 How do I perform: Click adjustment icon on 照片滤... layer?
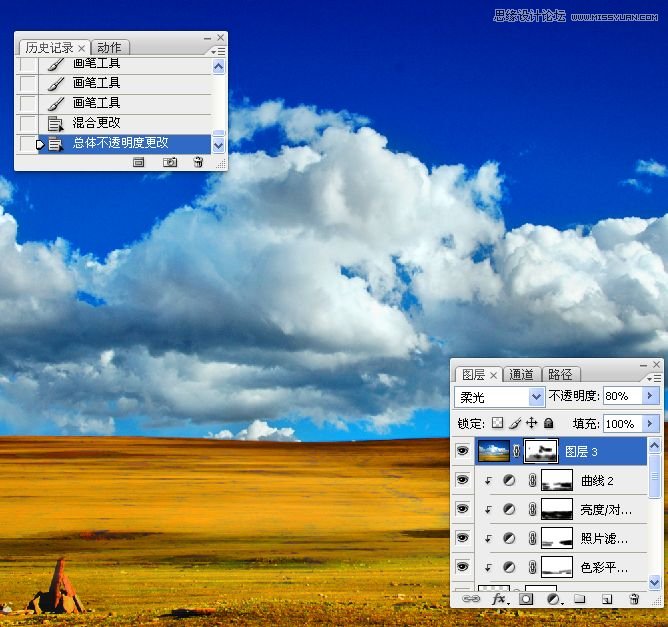[509, 538]
